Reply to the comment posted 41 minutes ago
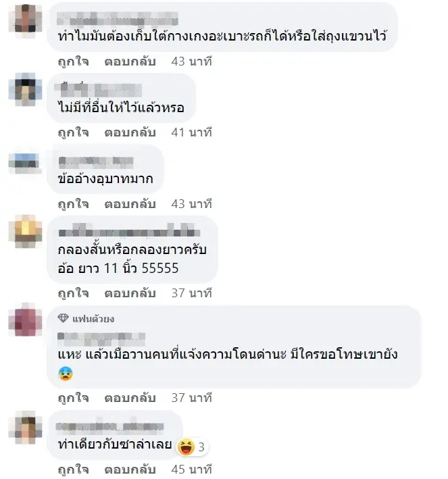 [130, 132]
